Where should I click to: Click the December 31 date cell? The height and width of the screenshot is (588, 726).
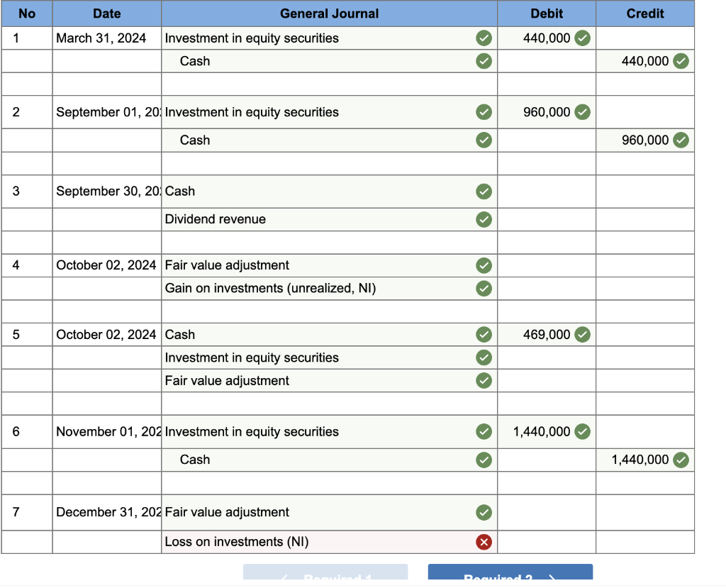click(x=107, y=513)
